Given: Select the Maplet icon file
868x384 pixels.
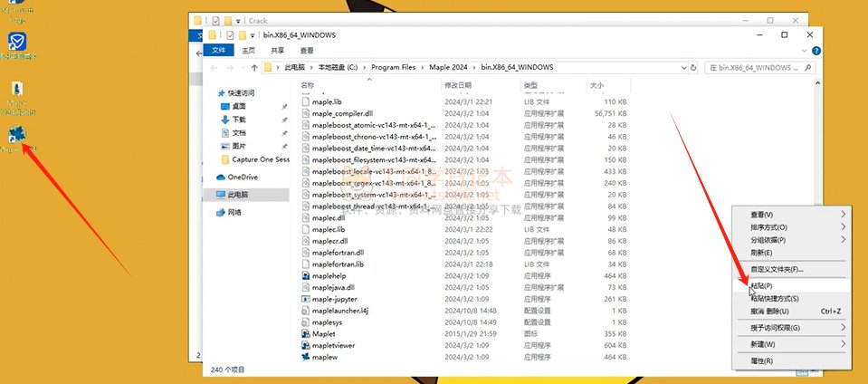Looking at the screenshot, I should (323, 333).
